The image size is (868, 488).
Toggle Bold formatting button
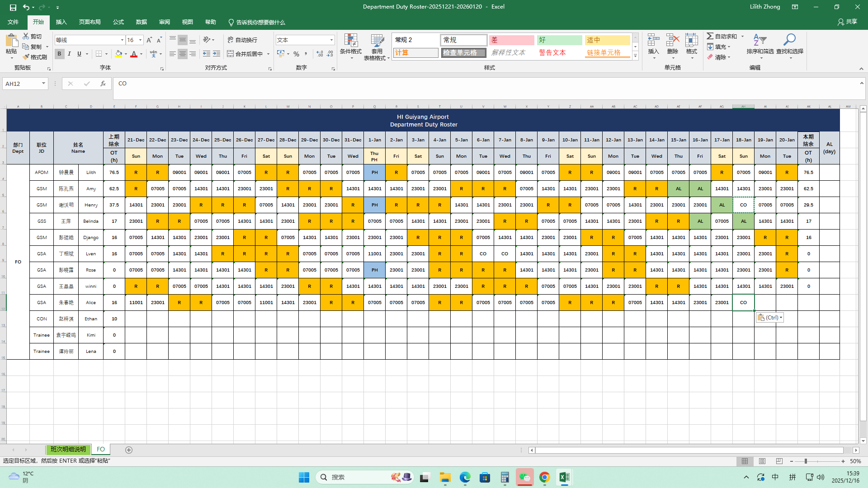59,54
